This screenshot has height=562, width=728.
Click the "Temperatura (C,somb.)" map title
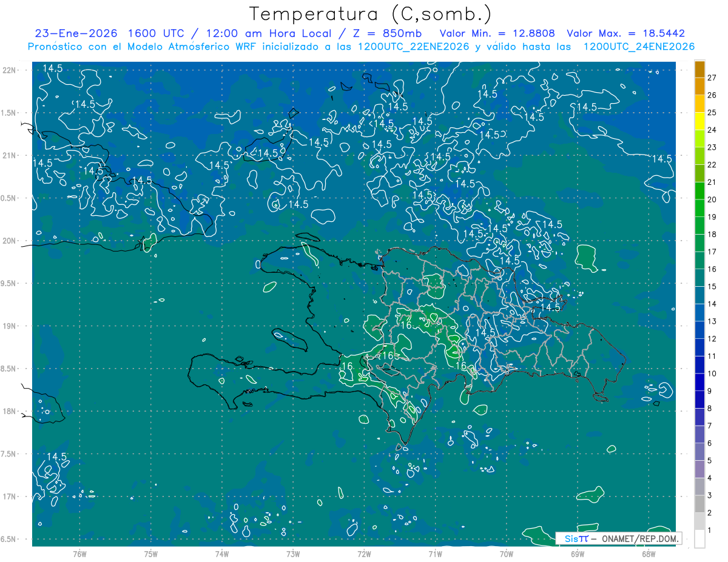[x=371, y=14]
